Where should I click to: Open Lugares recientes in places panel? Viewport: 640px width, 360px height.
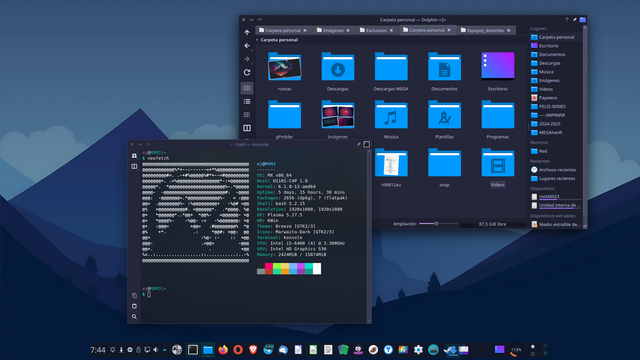(556, 178)
